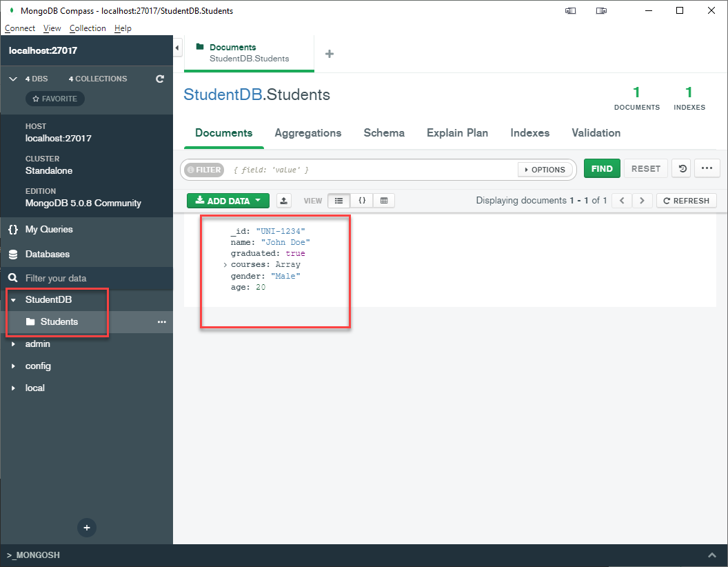Viewport: 728px width, 567px height.
Task: Switch to JSON view
Action: (362, 201)
